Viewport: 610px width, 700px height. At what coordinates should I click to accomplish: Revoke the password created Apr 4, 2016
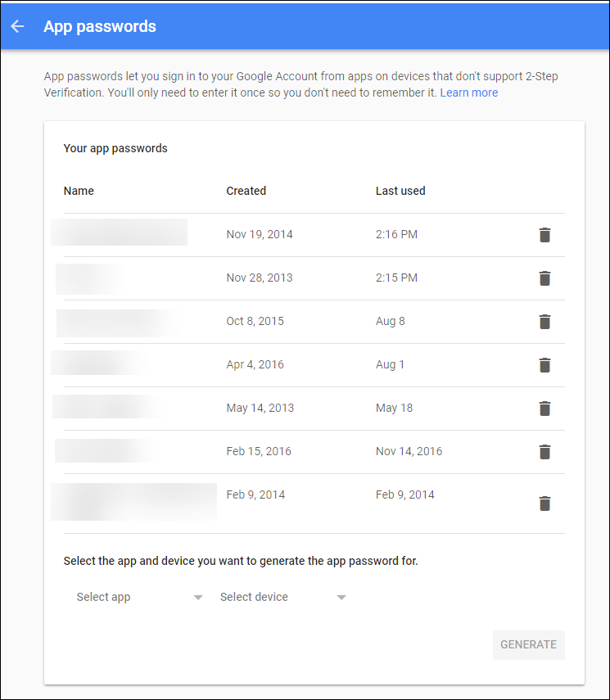(544, 364)
